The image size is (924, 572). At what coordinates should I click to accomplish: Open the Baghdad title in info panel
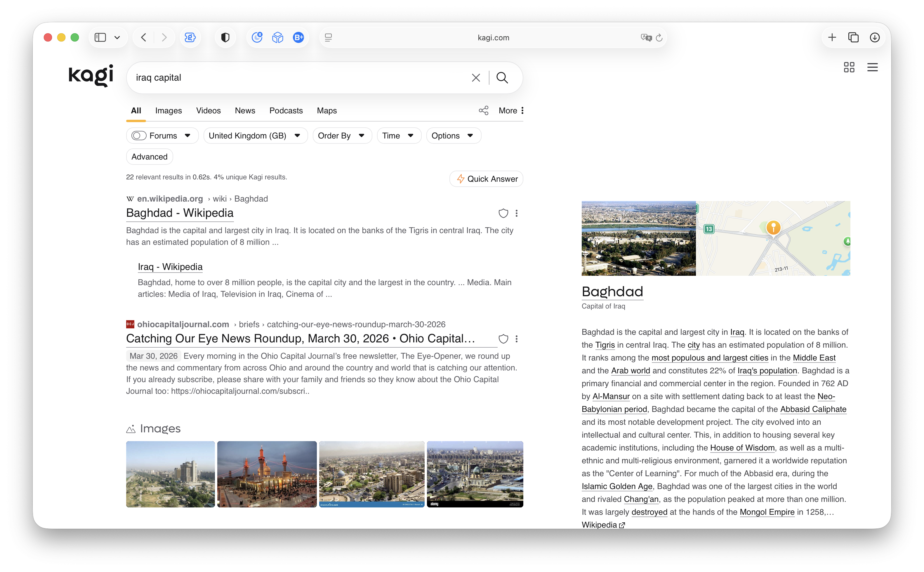coord(612,292)
